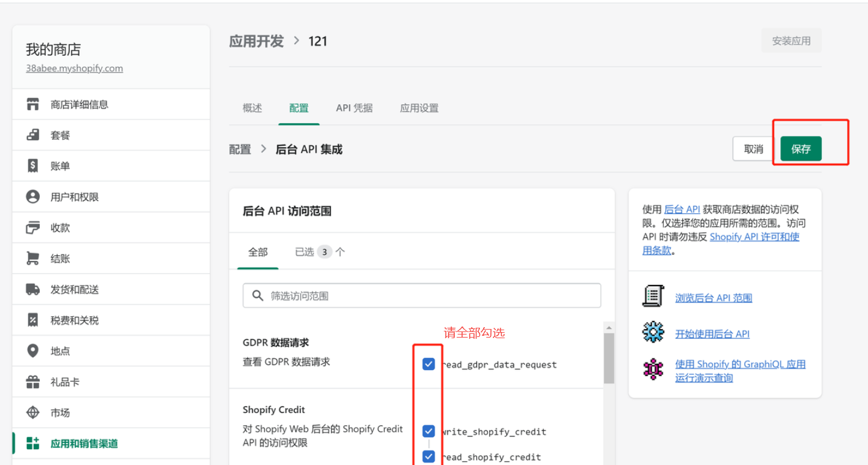The width and height of the screenshot is (868, 465).
Task: Click the 市场 globe icon
Action: [33, 412]
